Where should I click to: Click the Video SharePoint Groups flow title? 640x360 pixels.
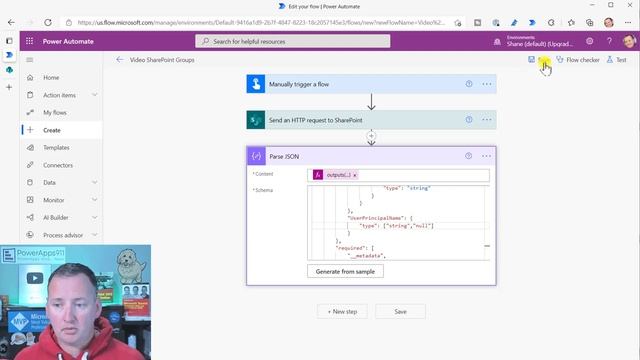162,60
